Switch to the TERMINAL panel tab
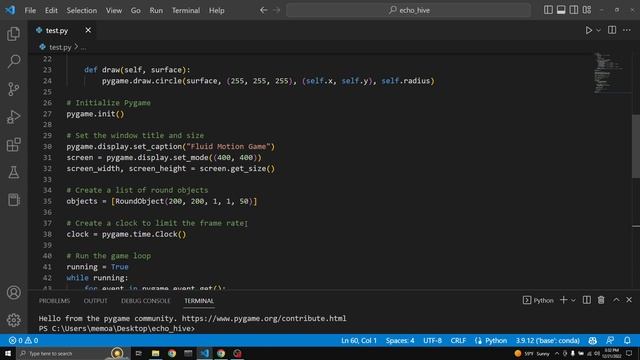640x360 pixels. [199, 301]
